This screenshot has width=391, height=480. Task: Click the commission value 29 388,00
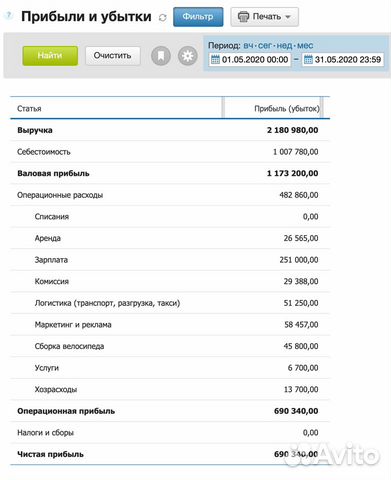pos(301,282)
